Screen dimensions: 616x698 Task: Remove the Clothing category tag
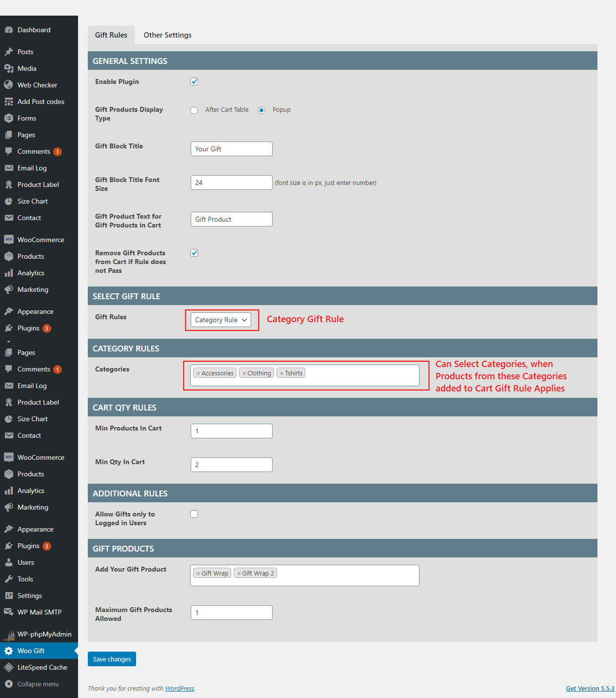(244, 373)
